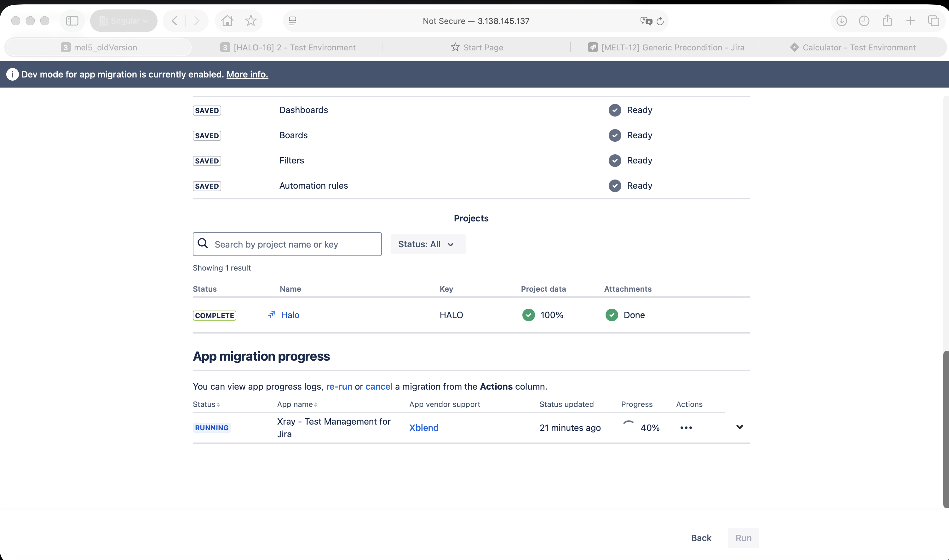This screenshot has width=949, height=560.
Task: Switch to the [HALO-16] 2 tab
Action: [288, 48]
